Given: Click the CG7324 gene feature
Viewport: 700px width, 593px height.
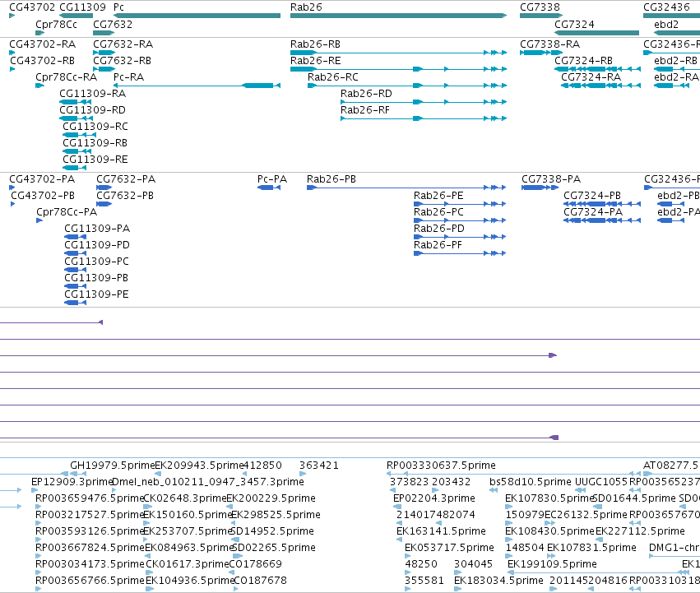Looking at the screenshot, I should click(596, 33).
